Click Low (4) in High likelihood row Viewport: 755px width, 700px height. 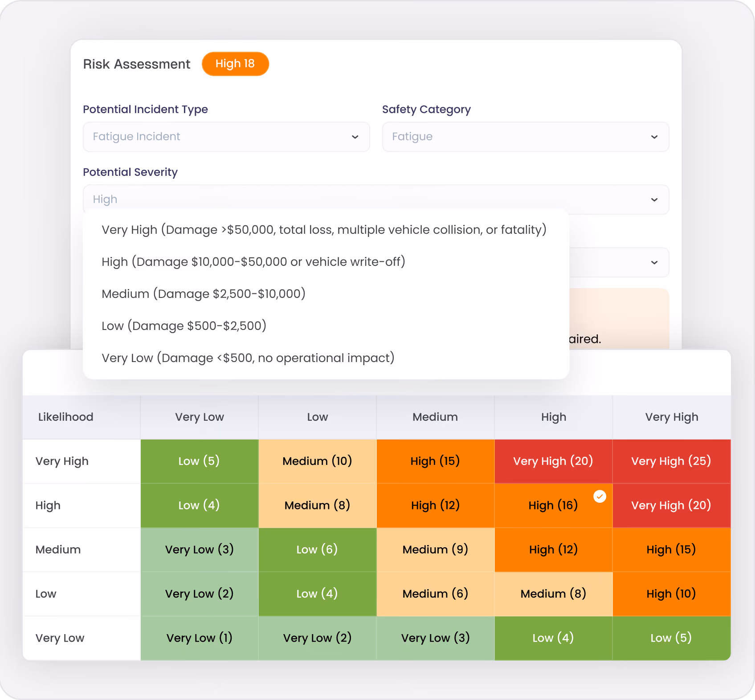pos(199,505)
